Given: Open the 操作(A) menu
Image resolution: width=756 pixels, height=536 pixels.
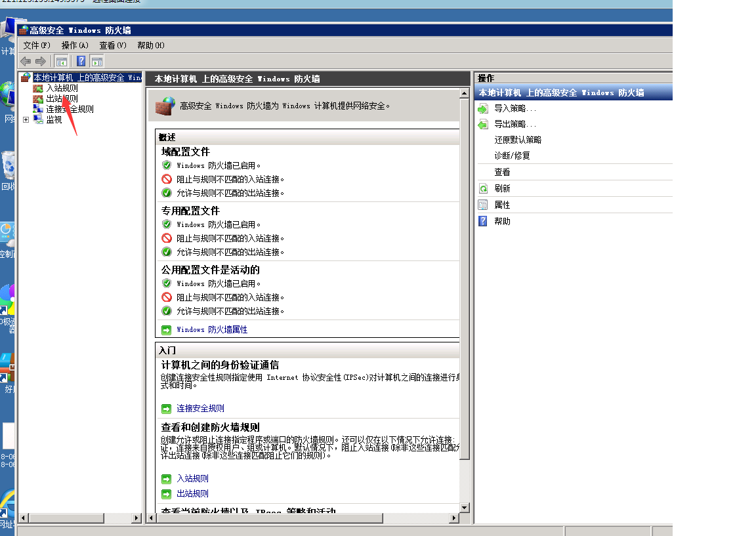Looking at the screenshot, I should 75,45.
